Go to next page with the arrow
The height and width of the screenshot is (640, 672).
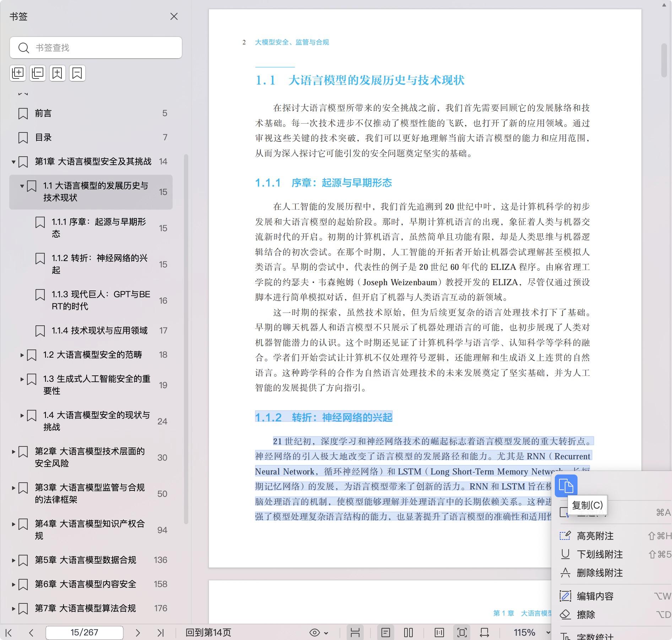tap(138, 633)
